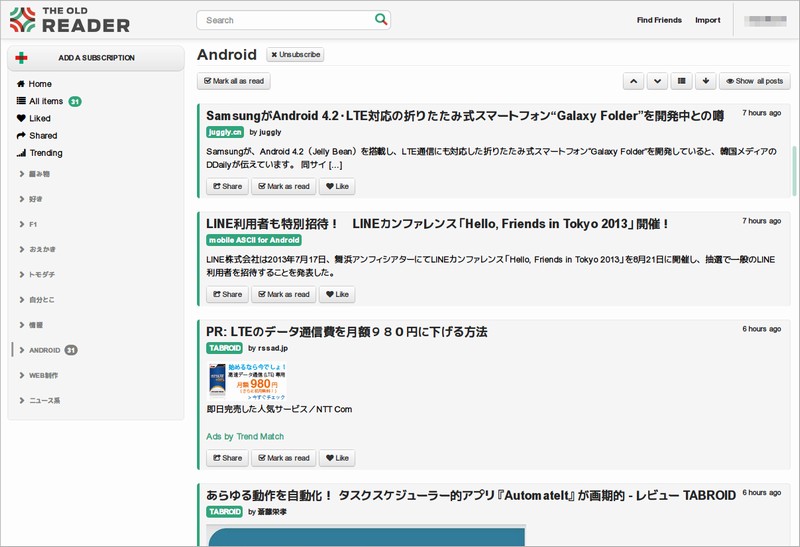Click the page scrollbar on the right
The height and width of the screenshot is (547, 800).
794,170
